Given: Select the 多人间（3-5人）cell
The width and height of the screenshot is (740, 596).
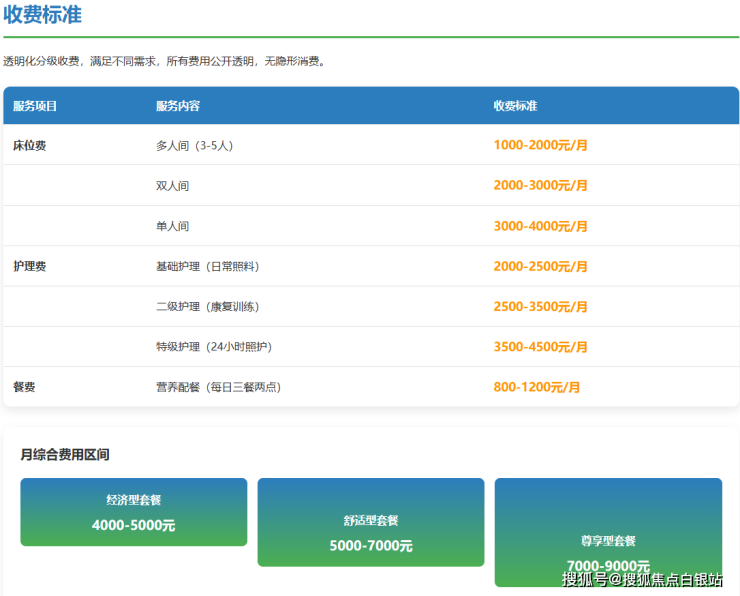Looking at the screenshot, I should click(195, 145).
